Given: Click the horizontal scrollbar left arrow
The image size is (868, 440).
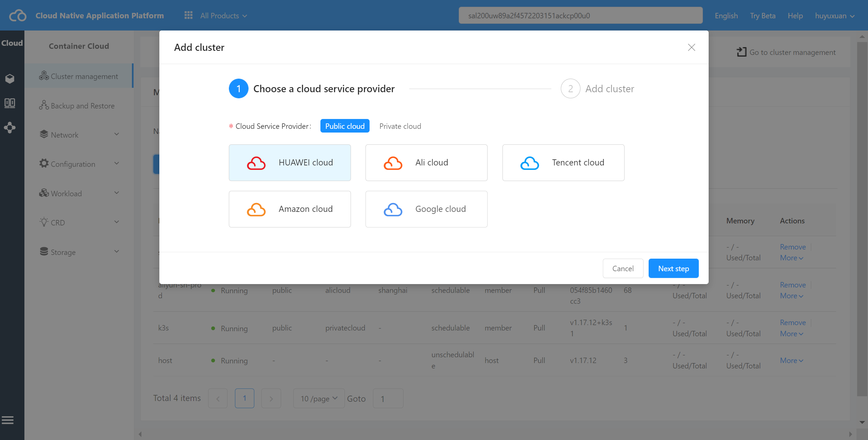Looking at the screenshot, I should [140, 434].
